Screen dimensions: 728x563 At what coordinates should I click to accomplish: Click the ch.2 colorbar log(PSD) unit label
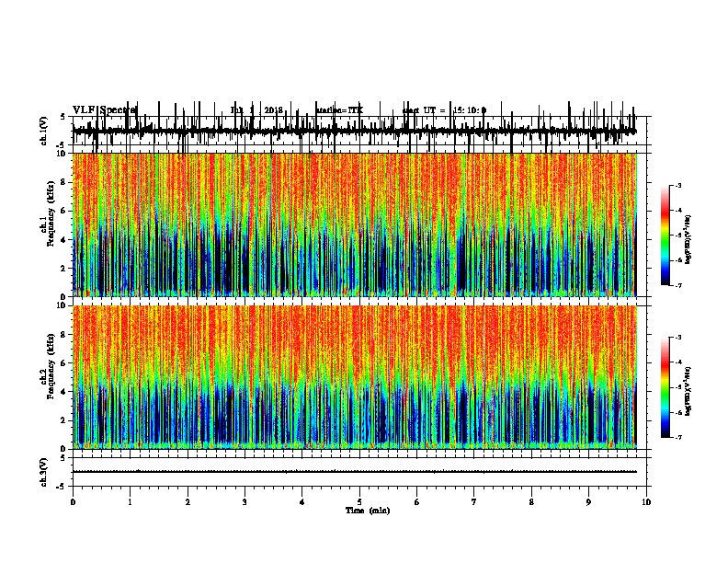click(688, 391)
